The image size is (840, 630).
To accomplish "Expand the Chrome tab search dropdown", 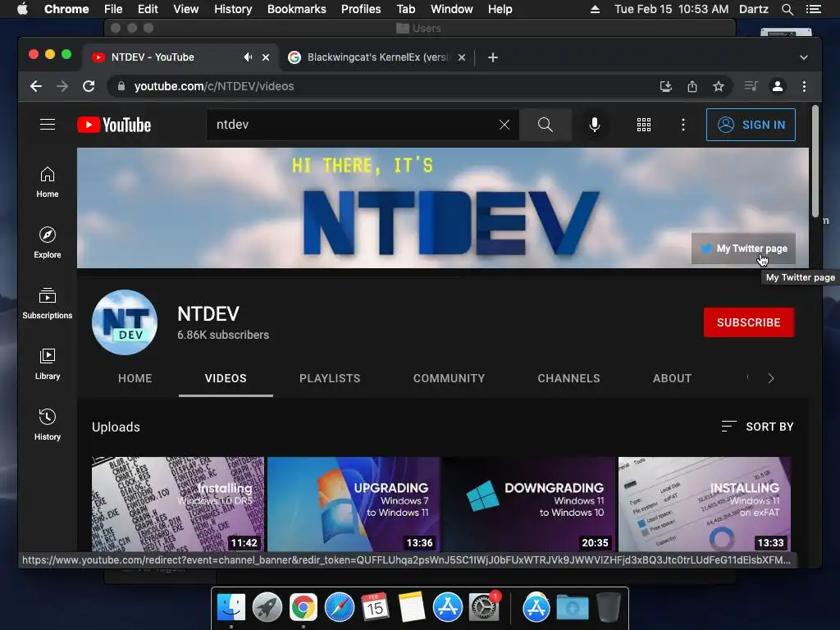I will (x=804, y=57).
